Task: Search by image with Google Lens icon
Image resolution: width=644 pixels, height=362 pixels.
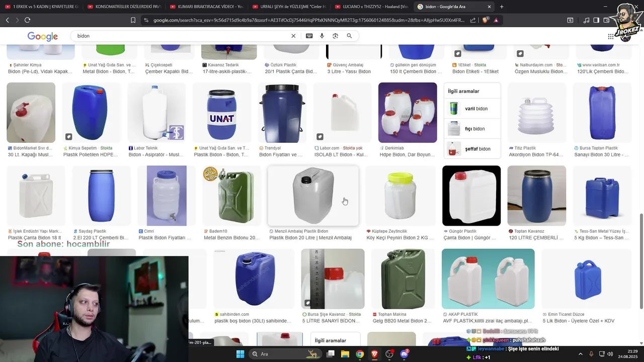Action: 335,36
